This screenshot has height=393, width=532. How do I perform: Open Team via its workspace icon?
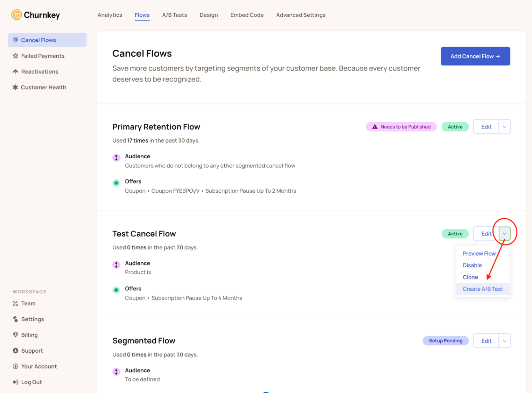(15, 303)
